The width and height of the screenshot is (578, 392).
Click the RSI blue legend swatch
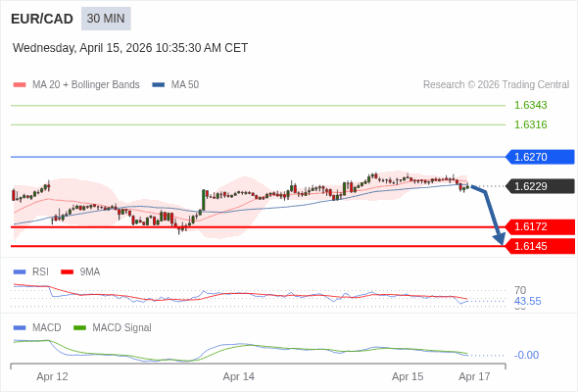[20, 272]
